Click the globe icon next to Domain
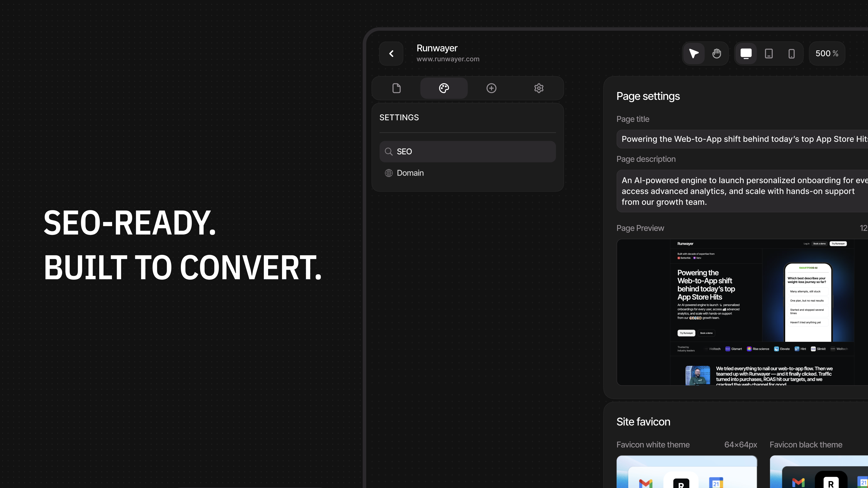The width and height of the screenshot is (868, 488). click(389, 173)
